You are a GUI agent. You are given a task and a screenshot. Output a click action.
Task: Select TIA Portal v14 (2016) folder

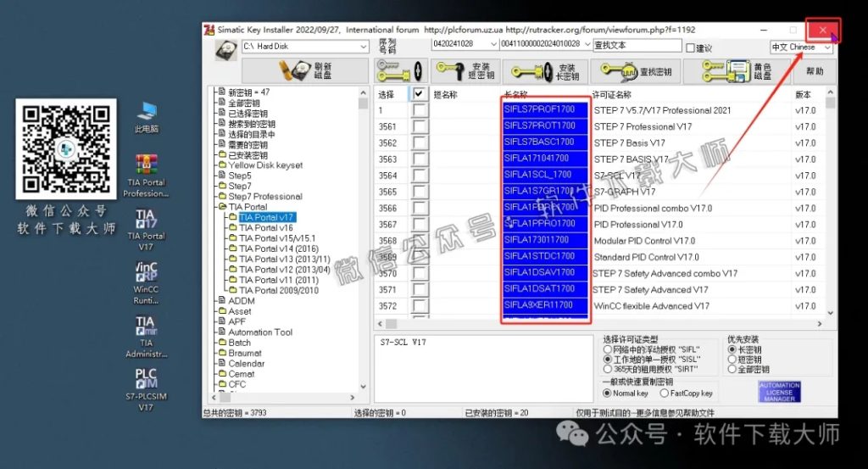pyautogui.click(x=278, y=248)
